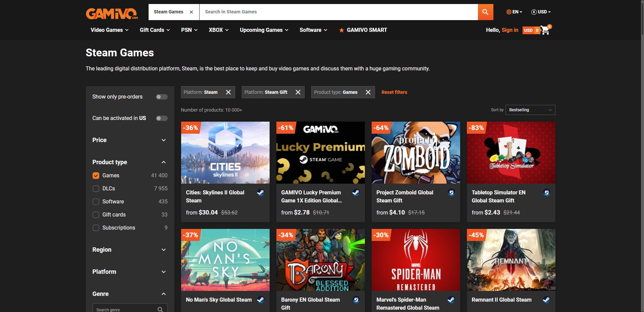Open No Man's Sky Global Steam title
This screenshot has height=312, width=644.
coord(219,300)
